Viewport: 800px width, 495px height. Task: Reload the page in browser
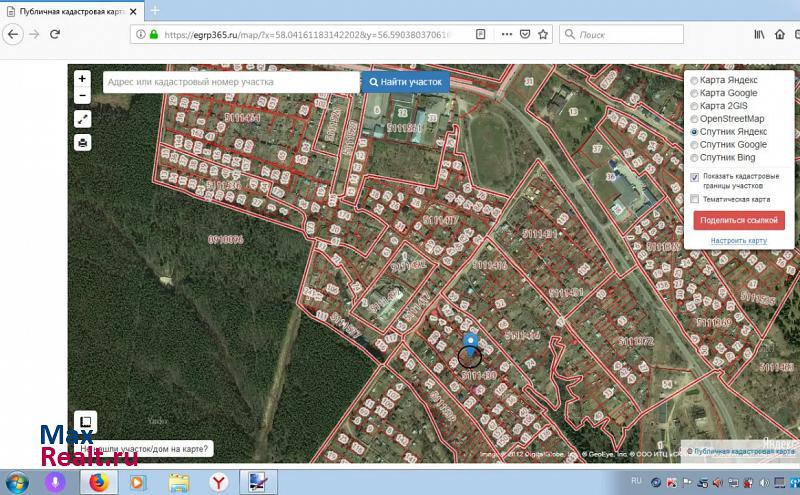(x=54, y=34)
